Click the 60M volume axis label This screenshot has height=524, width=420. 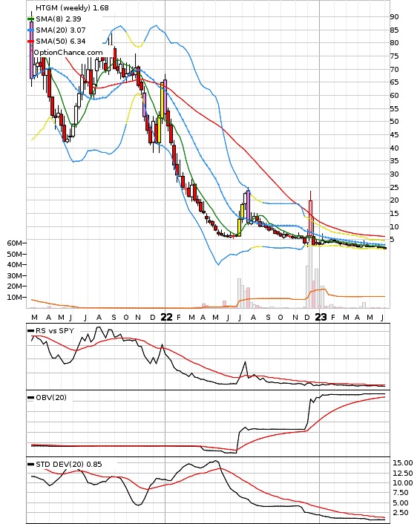[x=14, y=243]
